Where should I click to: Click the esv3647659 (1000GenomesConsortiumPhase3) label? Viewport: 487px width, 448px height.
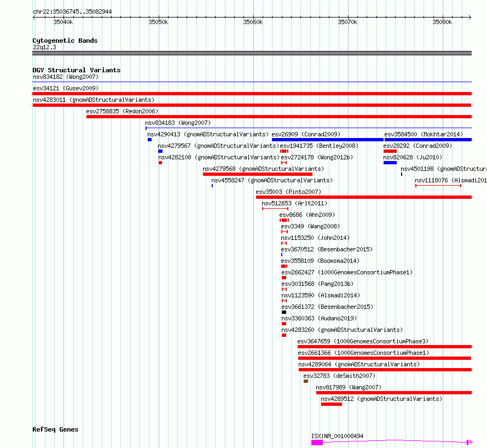(363, 341)
